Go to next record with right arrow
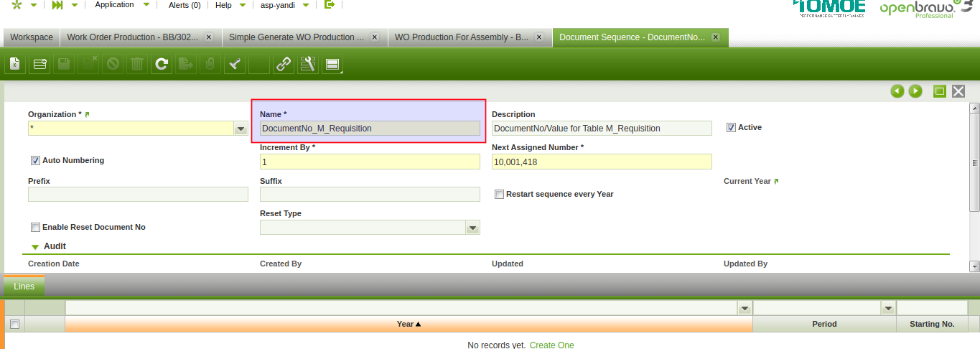The width and height of the screenshot is (980, 349). coord(915,91)
